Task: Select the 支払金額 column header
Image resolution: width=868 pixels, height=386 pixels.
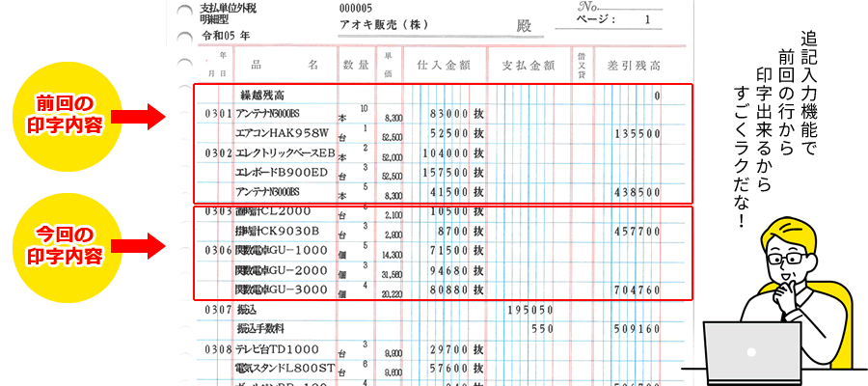Action: tap(529, 66)
